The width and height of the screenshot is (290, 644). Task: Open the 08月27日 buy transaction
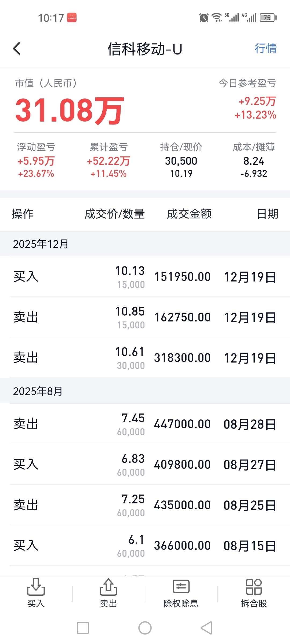[145, 464]
